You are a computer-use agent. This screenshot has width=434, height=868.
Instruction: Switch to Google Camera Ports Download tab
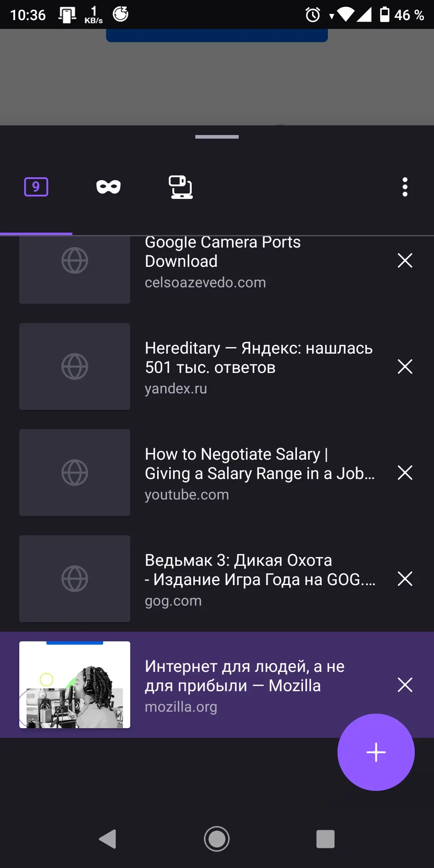223,252
